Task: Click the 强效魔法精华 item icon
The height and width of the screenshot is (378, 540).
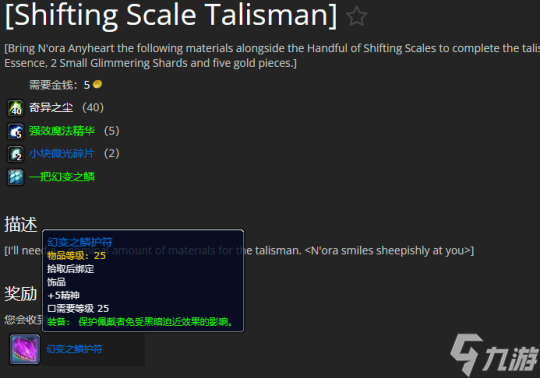Action: click(x=15, y=131)
